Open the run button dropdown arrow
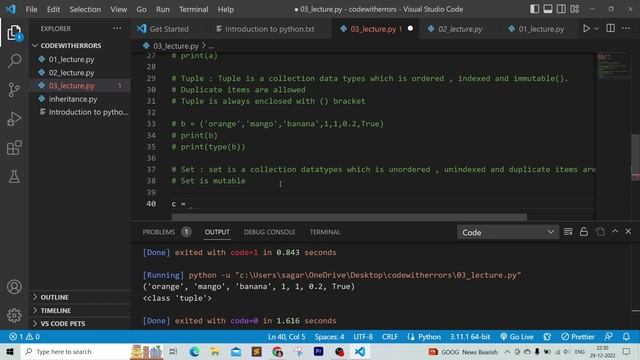The width and height of the screenshot is (640, 360). (x=596, y=29)
